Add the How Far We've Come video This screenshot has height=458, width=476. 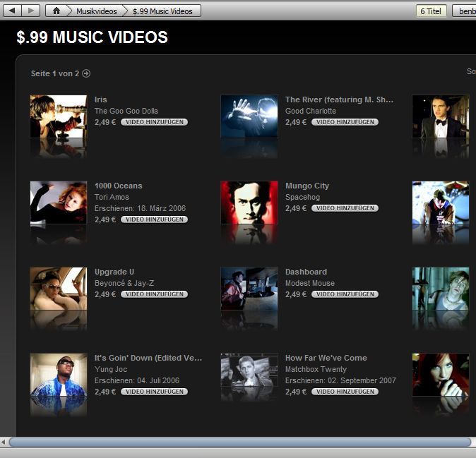345,392
